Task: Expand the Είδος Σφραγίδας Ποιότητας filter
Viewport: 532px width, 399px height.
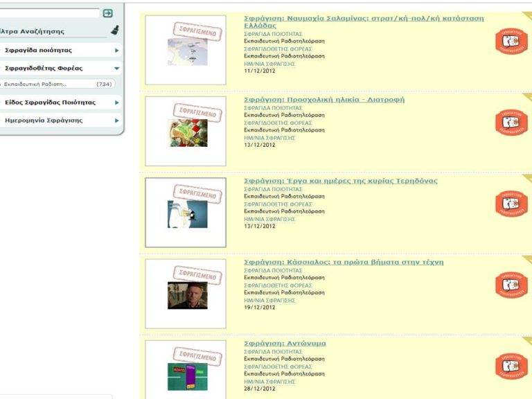Action: 116,103
